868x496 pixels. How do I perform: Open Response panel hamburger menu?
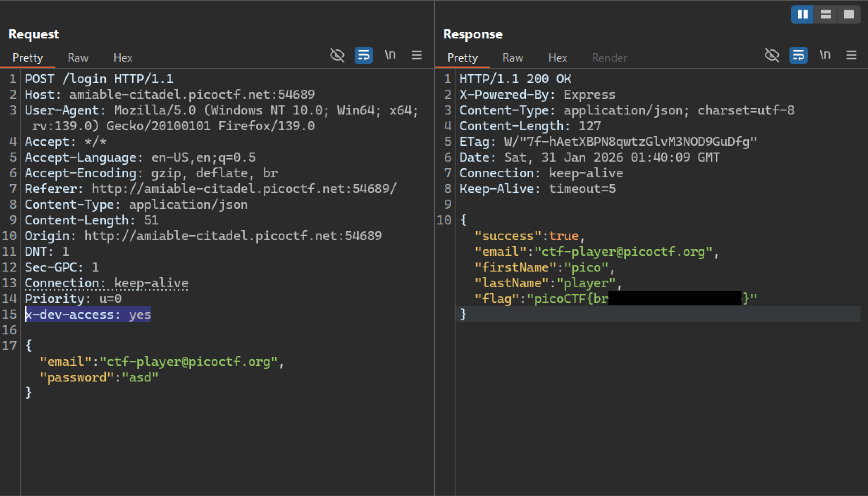coord(851,55)
